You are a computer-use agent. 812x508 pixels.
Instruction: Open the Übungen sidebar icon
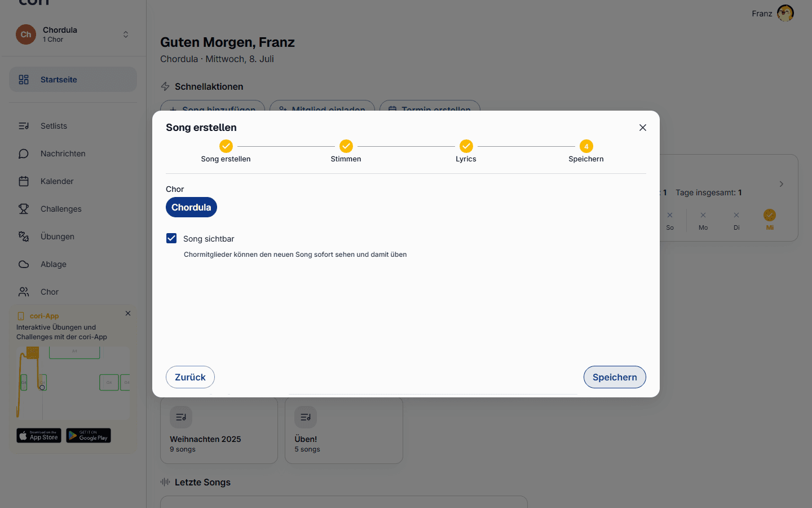tap(24, 237)
